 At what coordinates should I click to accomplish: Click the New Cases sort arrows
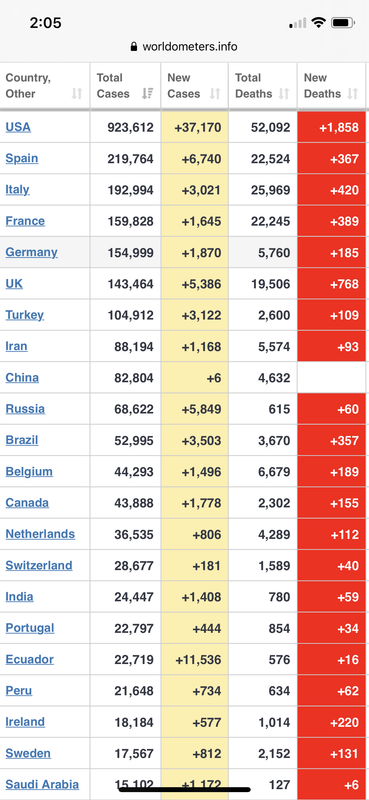[x=215, y=94]
